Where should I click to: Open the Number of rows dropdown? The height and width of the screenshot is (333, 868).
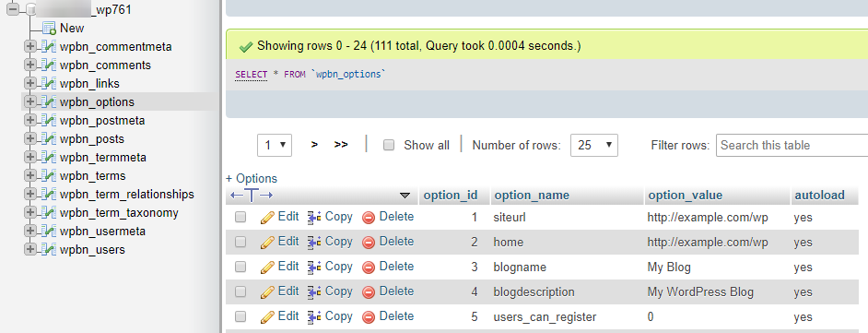[x=594, y=145]
